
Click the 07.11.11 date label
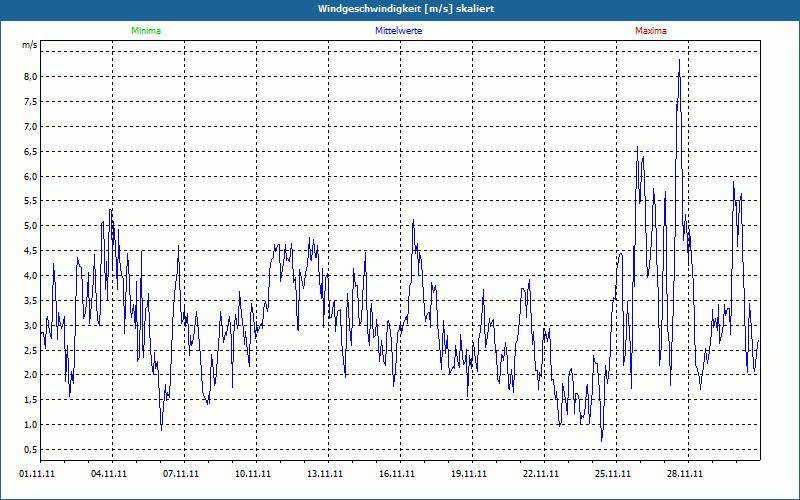181,474
